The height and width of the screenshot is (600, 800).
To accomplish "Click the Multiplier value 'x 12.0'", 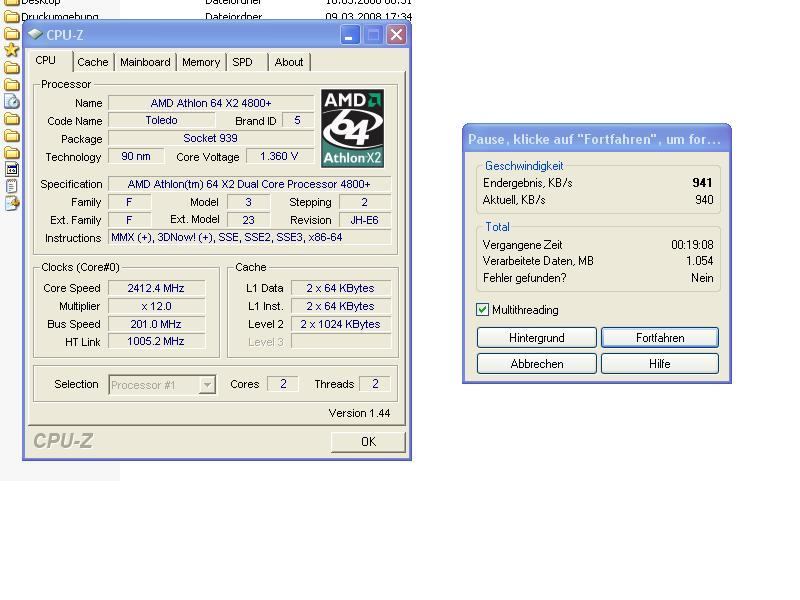I will 156,306.
